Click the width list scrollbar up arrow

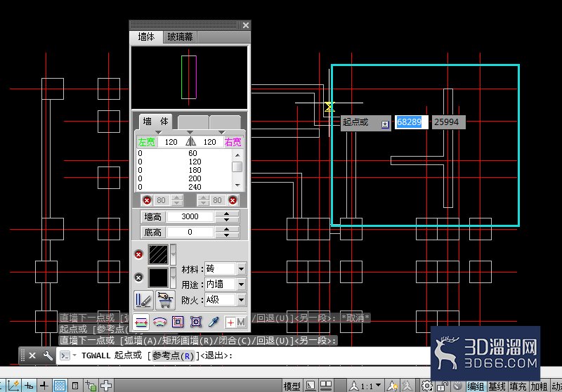(237, 155)
